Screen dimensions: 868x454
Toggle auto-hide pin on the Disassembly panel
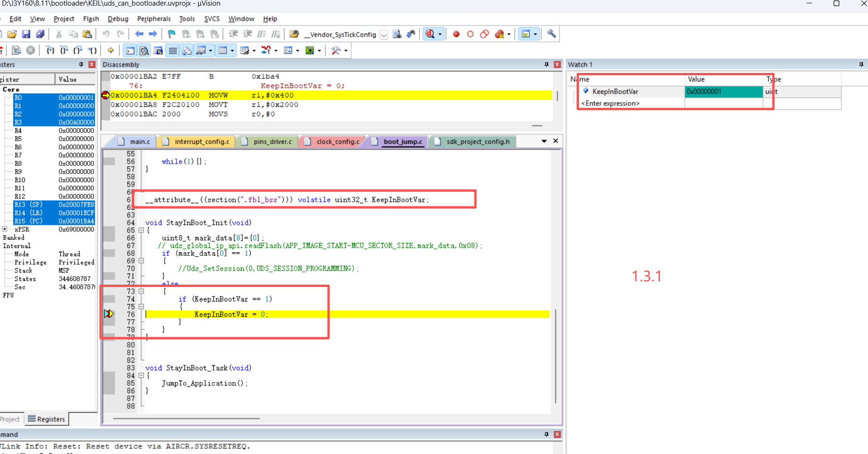547,64
